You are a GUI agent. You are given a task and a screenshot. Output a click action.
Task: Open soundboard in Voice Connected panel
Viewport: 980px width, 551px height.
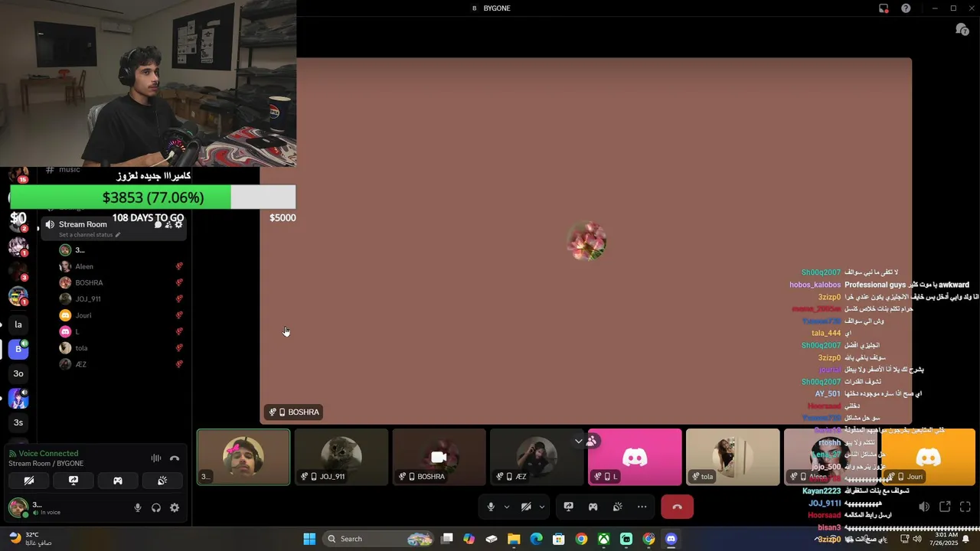click(x=162, y=481)
